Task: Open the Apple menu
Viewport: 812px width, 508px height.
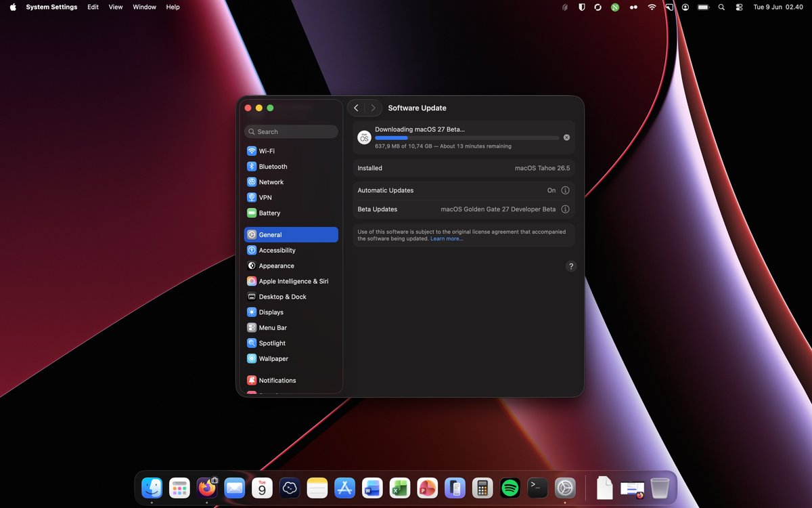Action: 13,7
